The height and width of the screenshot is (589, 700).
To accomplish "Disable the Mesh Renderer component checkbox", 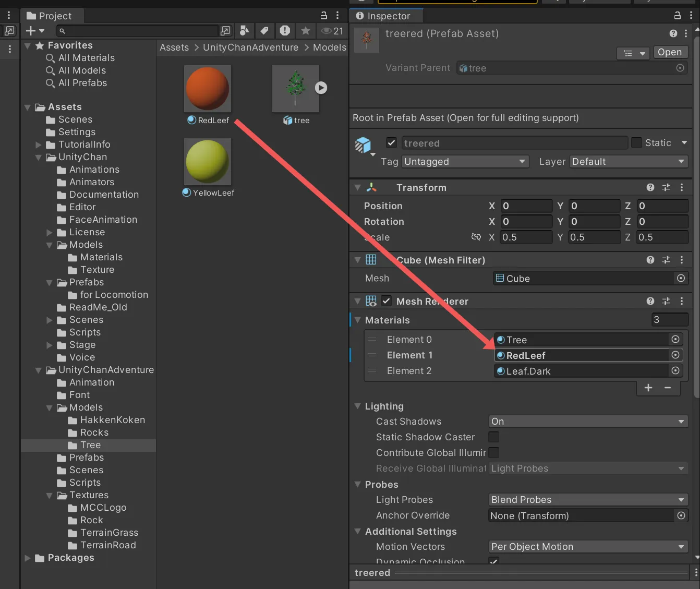I will tap(387, 301).
